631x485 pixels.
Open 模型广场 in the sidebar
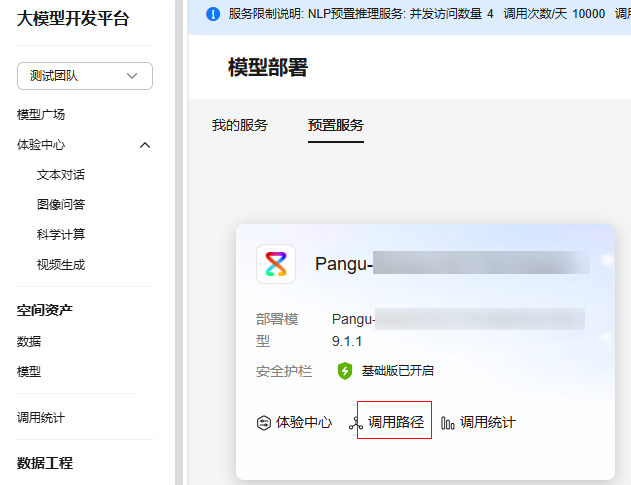[x=41, y=115]
